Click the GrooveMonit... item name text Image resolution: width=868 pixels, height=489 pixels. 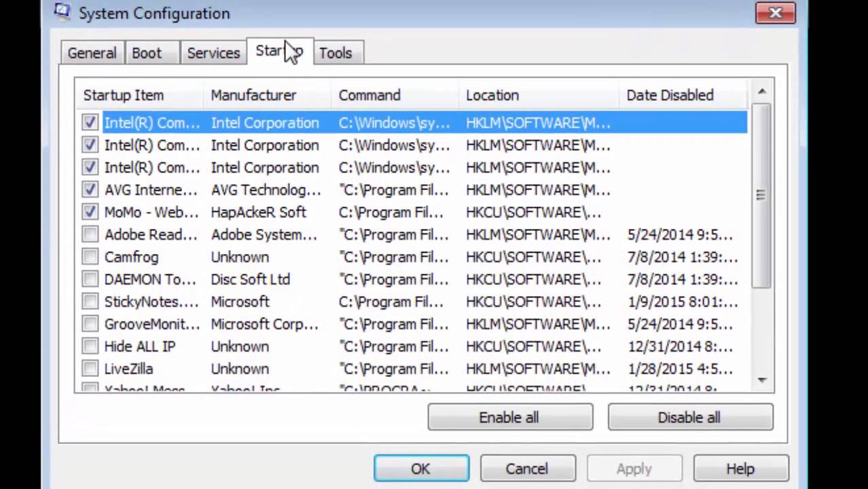point(152,324)
